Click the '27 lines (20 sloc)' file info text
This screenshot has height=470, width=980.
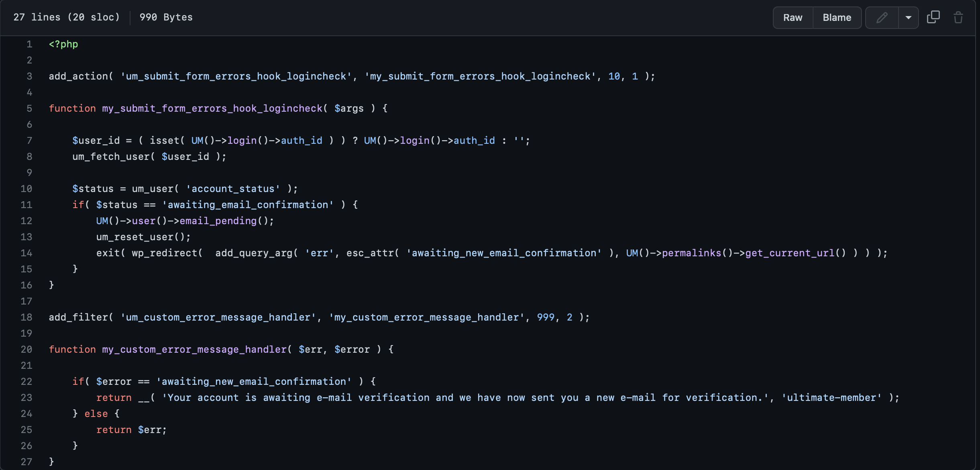tap(67, 17)
